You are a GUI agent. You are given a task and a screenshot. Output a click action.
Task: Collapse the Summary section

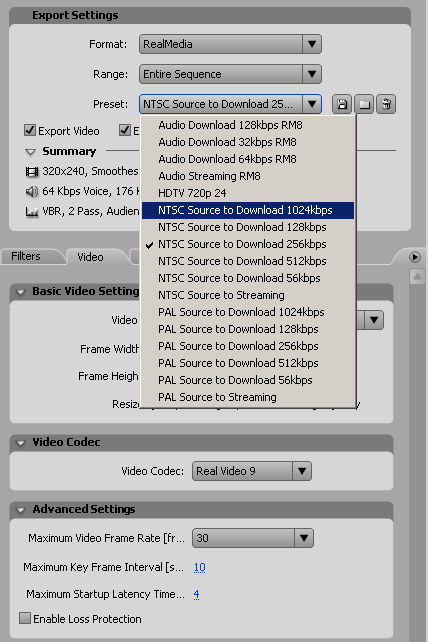(30, 152)
